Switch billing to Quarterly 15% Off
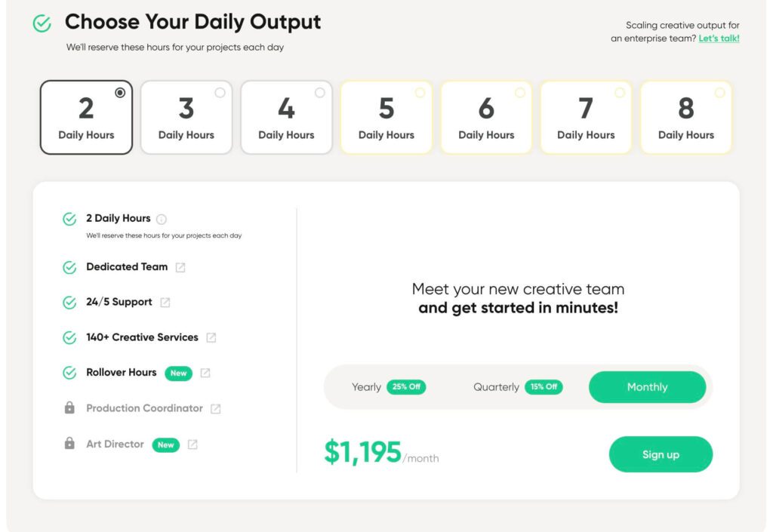Screen dimensions: 773x532 tap(518, 387)
